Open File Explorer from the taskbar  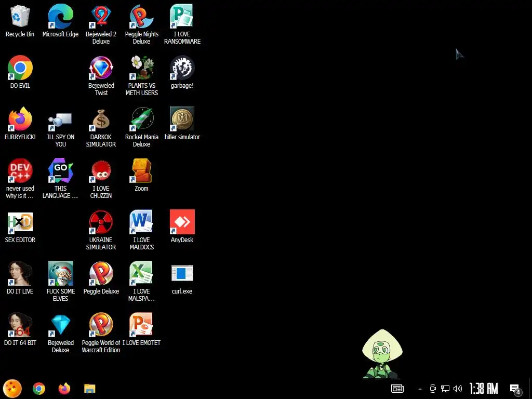coord(89,389)
